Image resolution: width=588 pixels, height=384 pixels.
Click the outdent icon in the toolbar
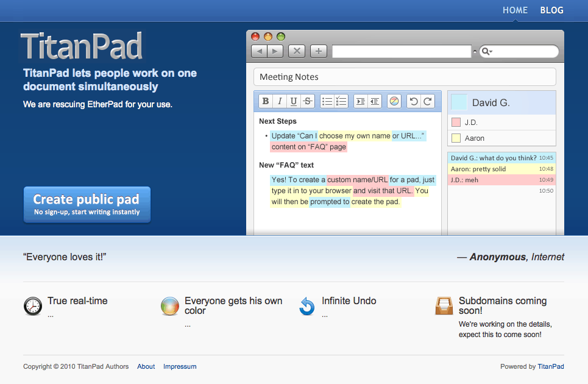tap(375, 102)
